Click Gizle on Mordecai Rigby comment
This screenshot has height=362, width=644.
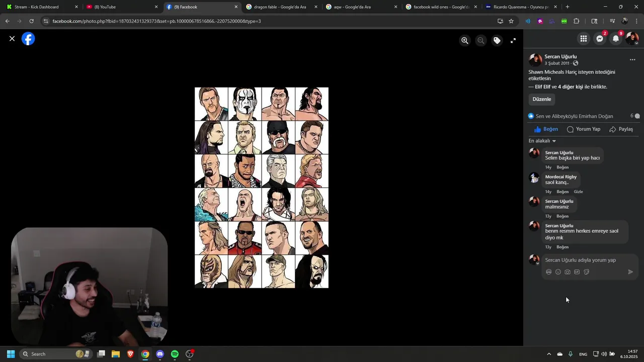pos(579,192)
